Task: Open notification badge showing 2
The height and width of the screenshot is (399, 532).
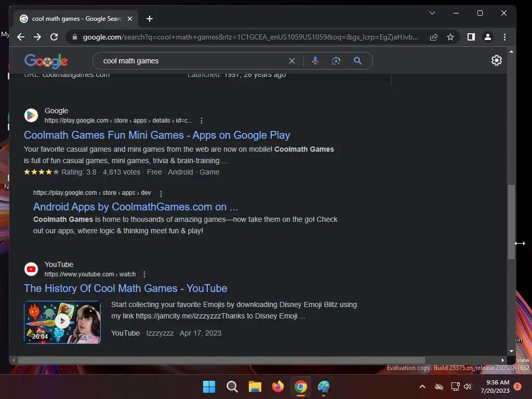Action: click(x=517, y=387)
